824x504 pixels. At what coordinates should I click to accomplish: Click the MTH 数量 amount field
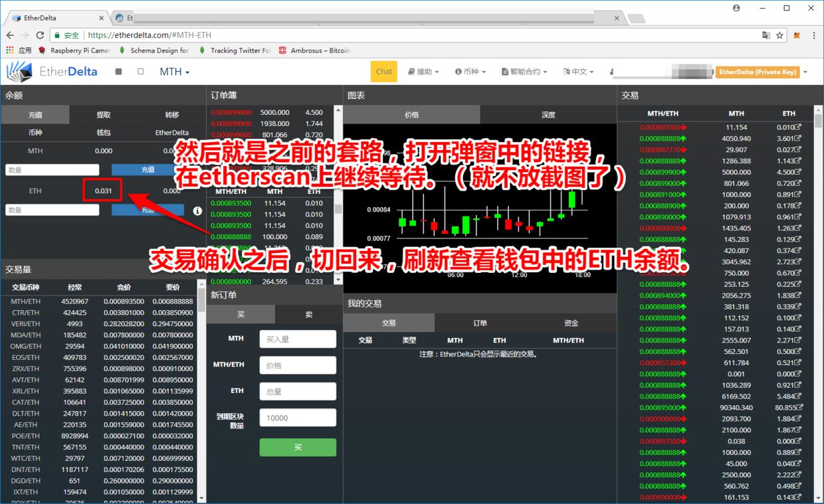click(x=52, y=170)
